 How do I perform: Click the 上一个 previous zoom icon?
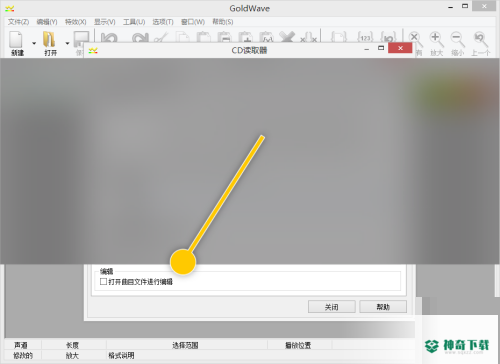480,43
